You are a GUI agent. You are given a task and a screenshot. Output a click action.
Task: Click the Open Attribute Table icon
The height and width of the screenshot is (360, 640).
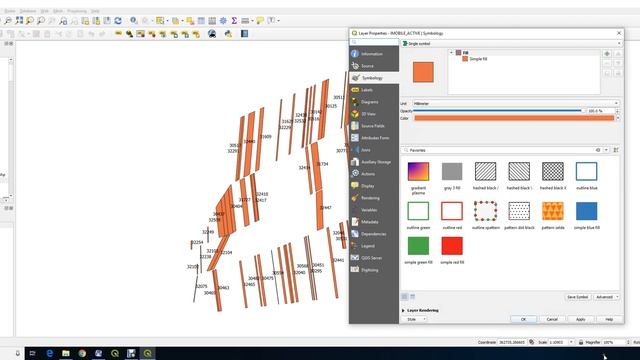201,20
